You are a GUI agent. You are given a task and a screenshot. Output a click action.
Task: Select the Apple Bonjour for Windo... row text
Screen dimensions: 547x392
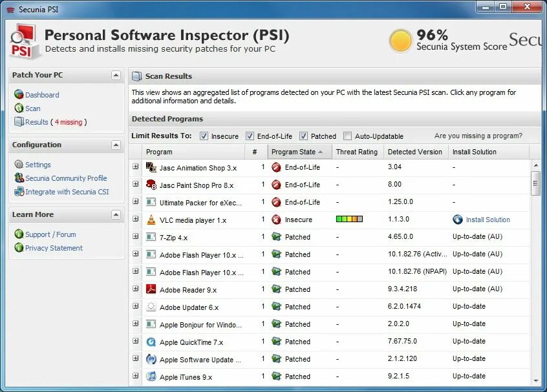point(200,325)
